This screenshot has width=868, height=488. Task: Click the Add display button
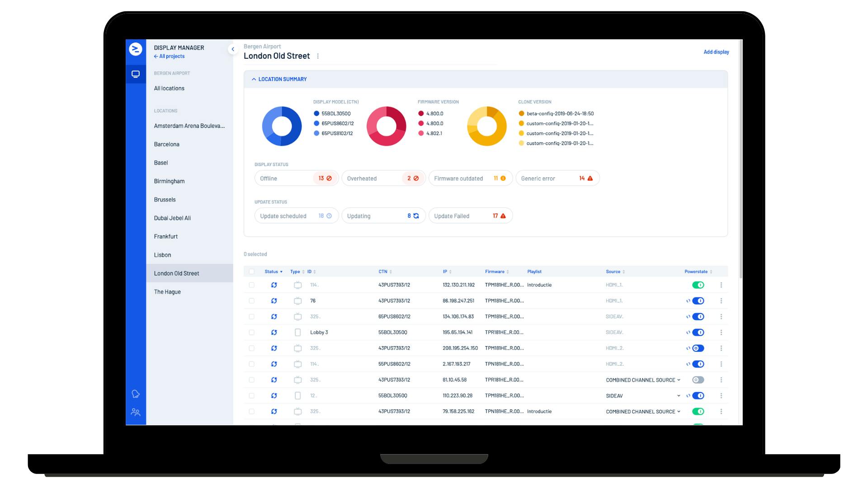[716, 52]
